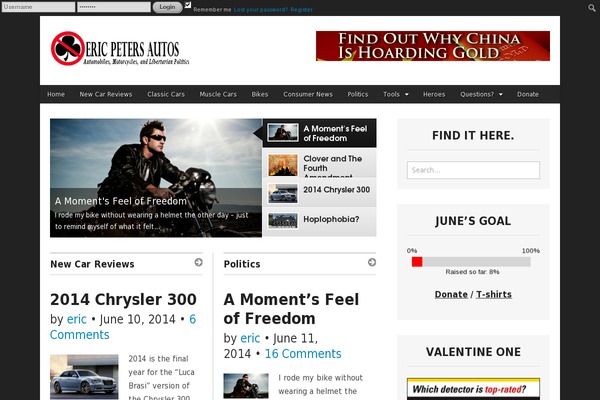The image size is (600, 400).
Task: Open the Politics section arrow icon
Action: click(372, 262)
